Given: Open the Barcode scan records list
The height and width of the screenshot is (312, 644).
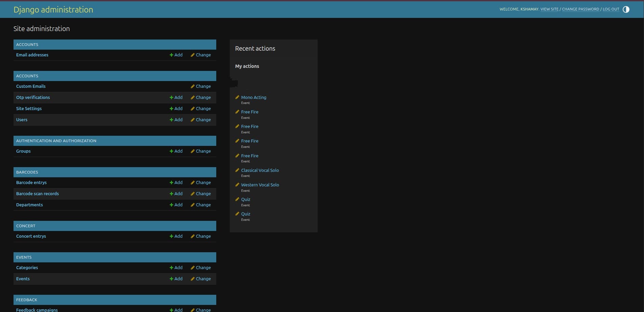Looking at the screenshot, I should tap(37, 194).
